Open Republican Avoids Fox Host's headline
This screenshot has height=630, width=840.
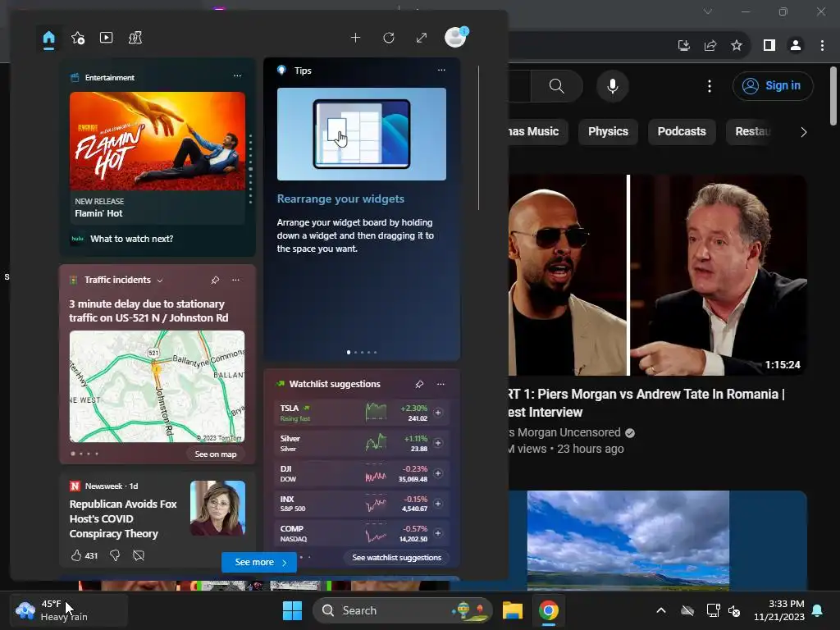tap(123, 518)
